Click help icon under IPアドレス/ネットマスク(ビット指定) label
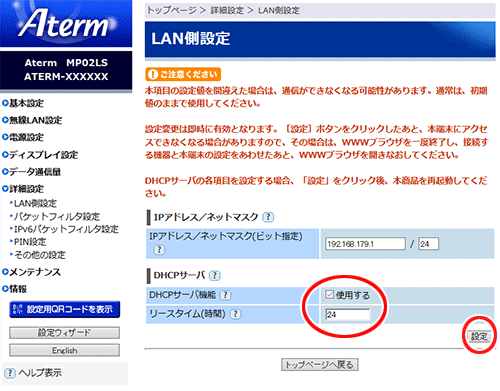The height and width of the screenshot is (391, 500). coord(159,249)
